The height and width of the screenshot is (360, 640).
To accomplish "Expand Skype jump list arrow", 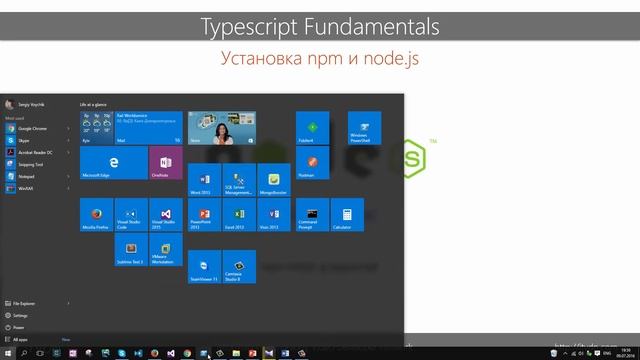I will (x=69, y=140).
